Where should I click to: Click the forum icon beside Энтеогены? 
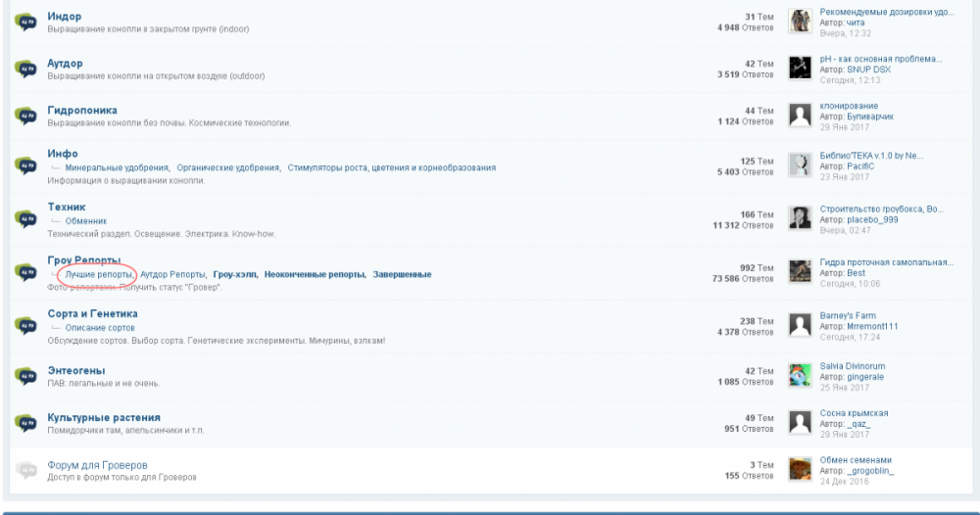25,376
